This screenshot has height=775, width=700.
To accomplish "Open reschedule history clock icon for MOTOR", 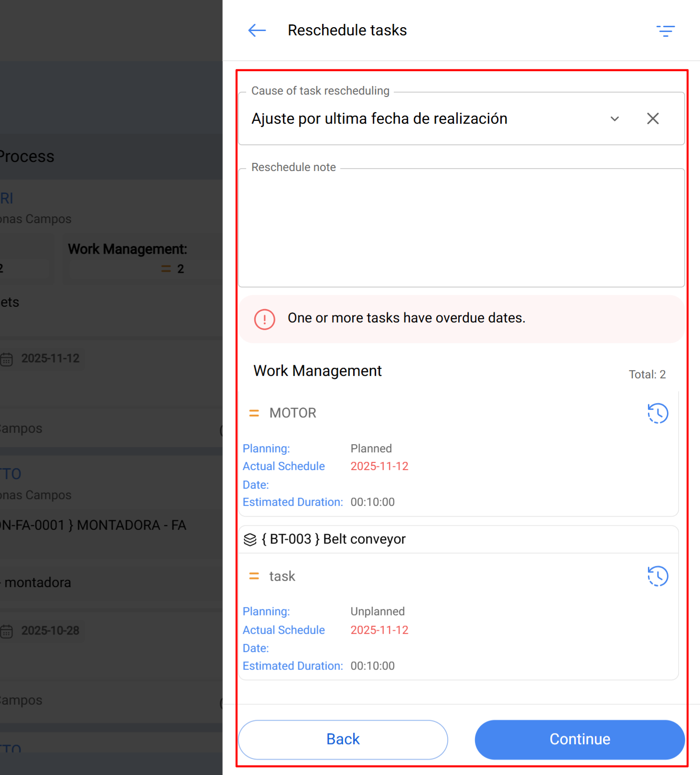I will 657,413.
